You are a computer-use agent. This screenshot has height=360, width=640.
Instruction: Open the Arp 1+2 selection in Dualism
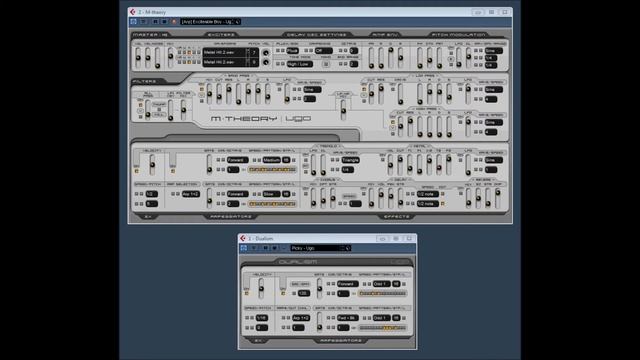coord(301,318)
